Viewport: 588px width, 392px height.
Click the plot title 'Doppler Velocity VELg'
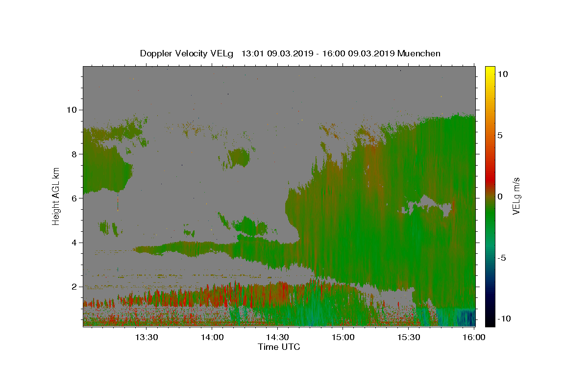coord(187,53)
